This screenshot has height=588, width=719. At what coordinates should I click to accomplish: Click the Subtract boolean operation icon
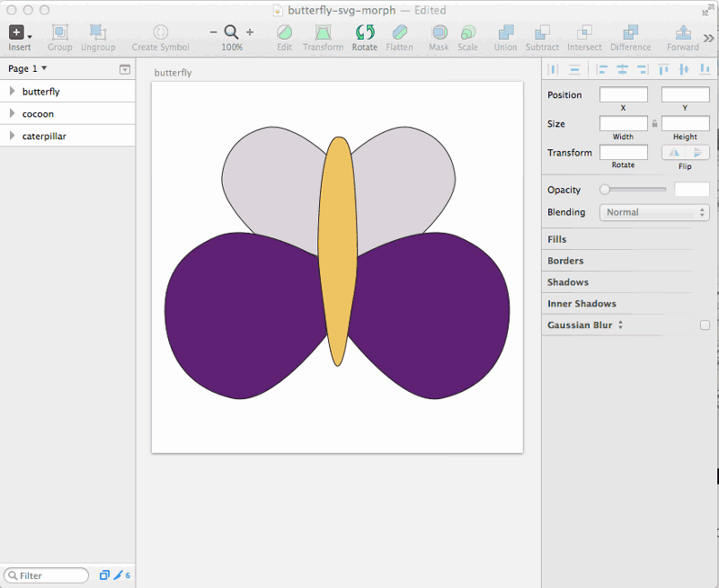tap(542, 33)
